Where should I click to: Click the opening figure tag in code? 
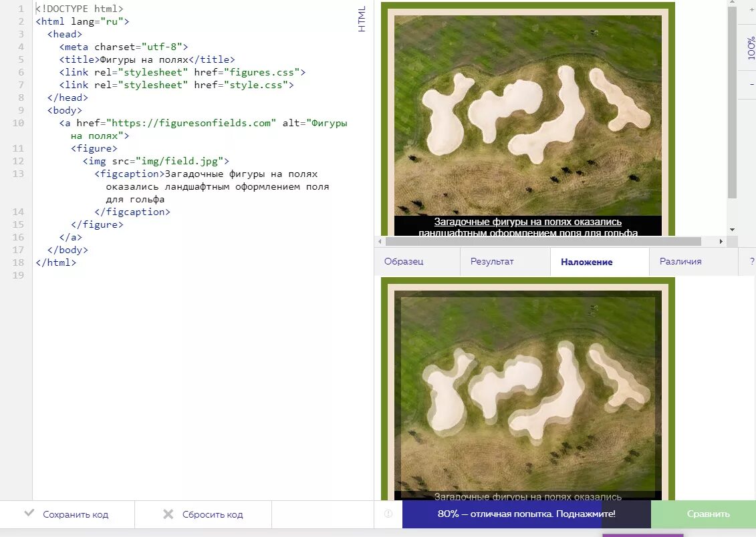point(94,148)
